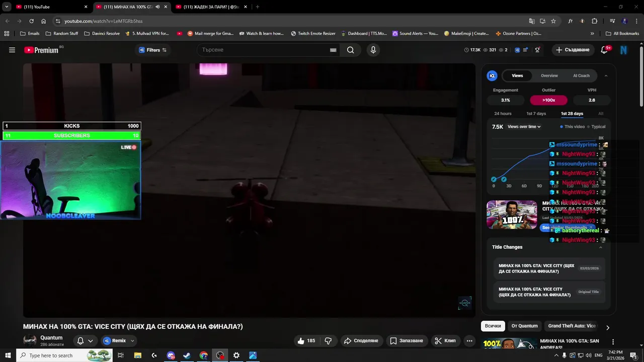Open the Quantum channel avatar
644x362 pixels.
tap(30, 340)
